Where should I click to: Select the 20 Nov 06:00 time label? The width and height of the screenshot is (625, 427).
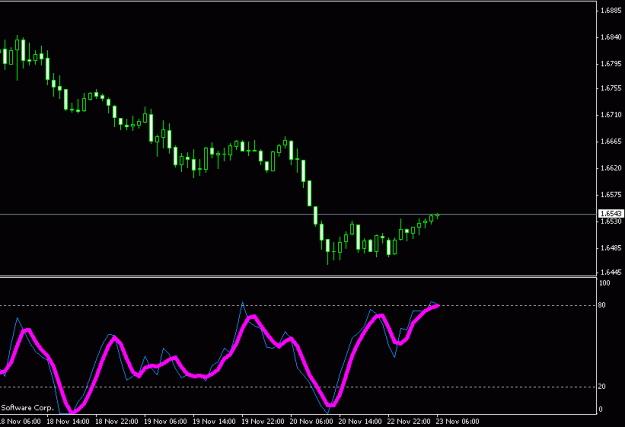(311, 421)
